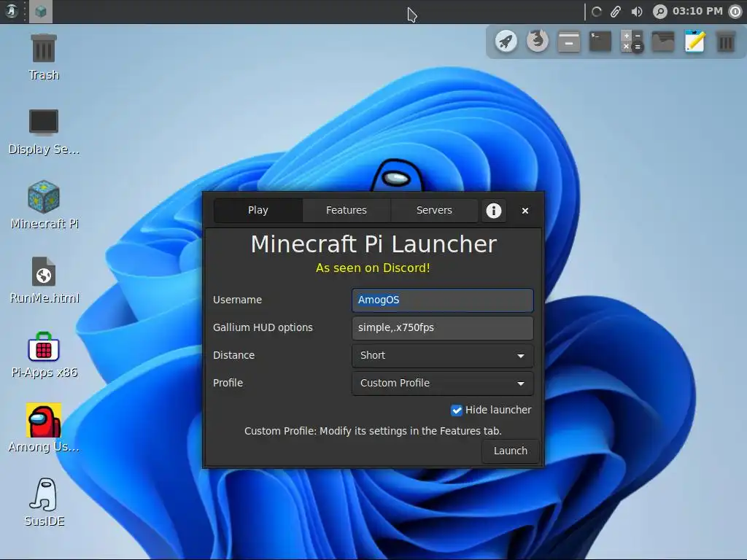Viewport: 747px width, 560px height.
Task: Click the 'Distance' label
Action: click(233, 355)
